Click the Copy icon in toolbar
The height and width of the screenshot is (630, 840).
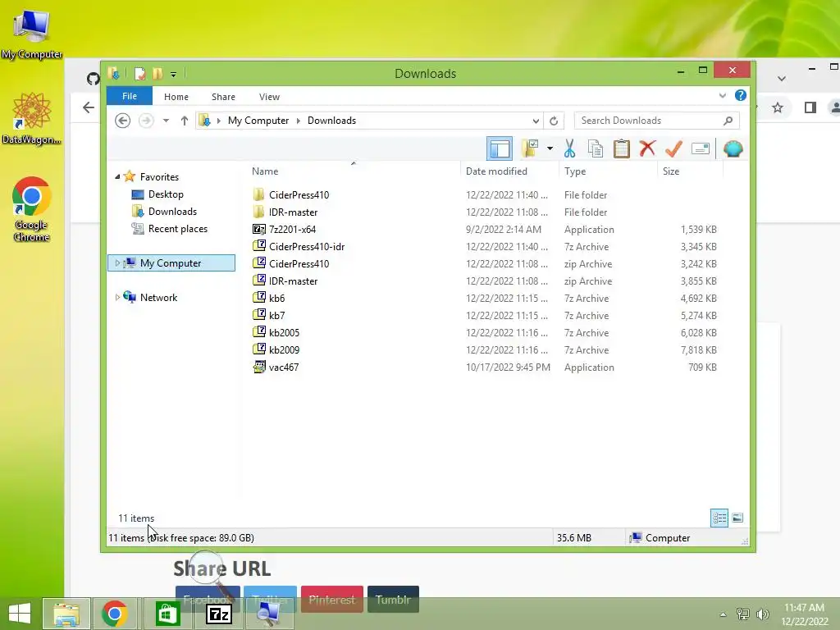click(596, 149)
